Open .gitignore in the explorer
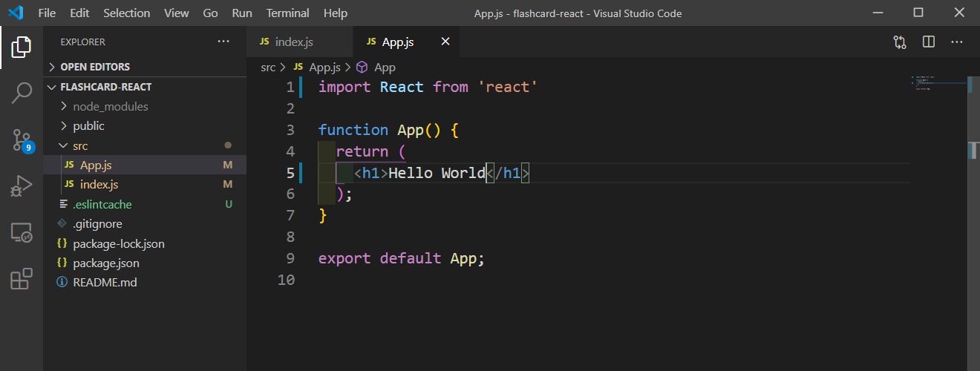The image size is (980, 371). 145,223
